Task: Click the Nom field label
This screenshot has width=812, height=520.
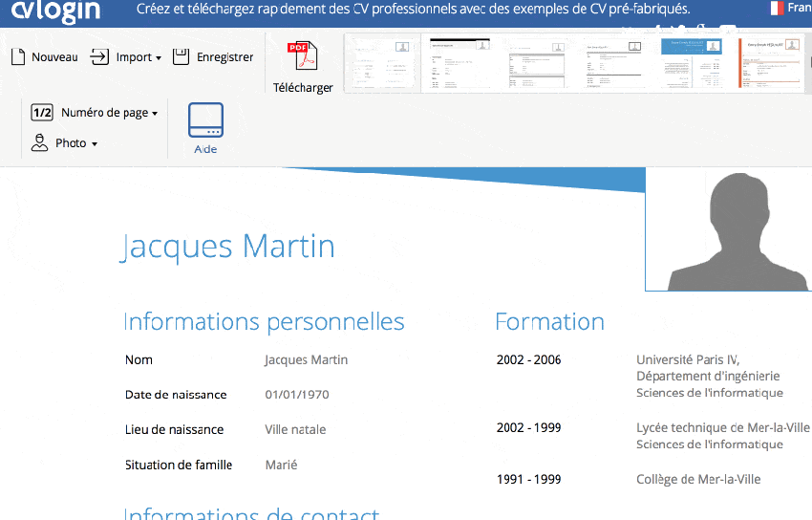Action: click(x=139, y=360)
